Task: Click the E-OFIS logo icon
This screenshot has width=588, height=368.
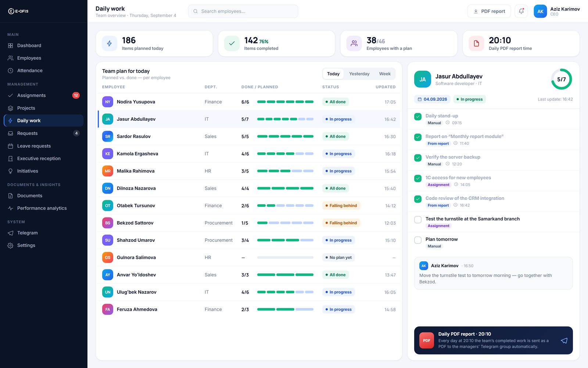Action: point(11,11)
